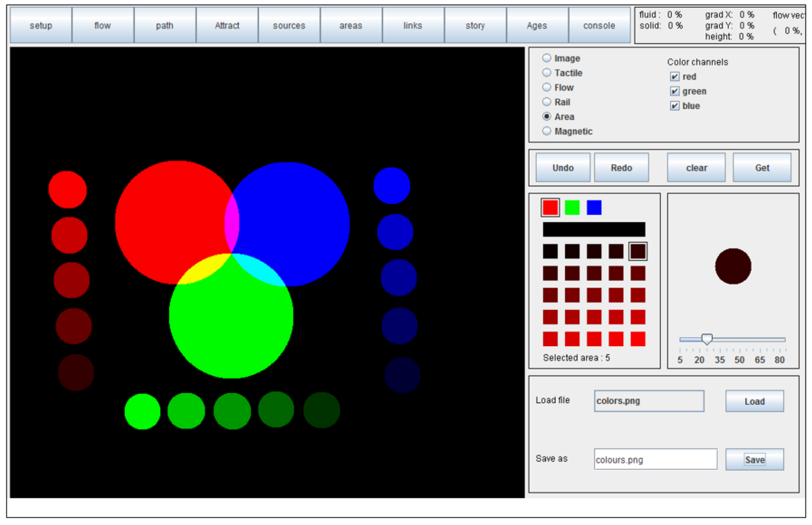Screen dimensions: 812x525
Task: Click the brush size slider handle
Action: [x=707, y=339]
